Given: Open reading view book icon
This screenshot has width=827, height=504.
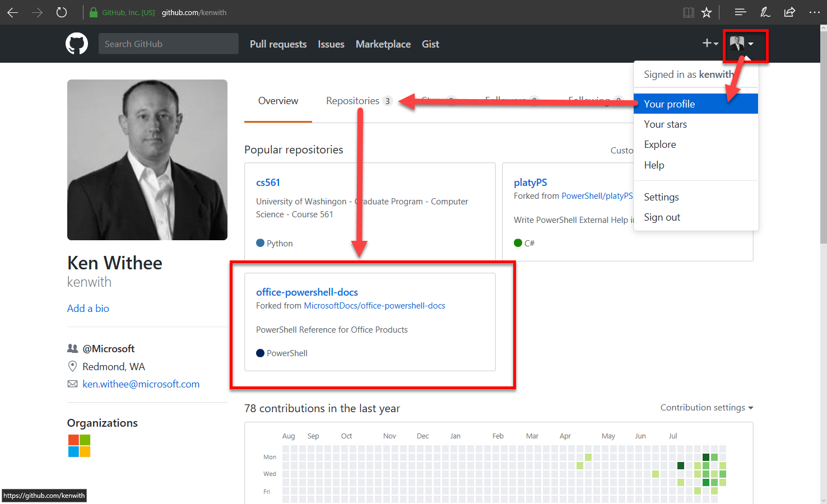Looking at the screenshot, I should tap(689, 12).
